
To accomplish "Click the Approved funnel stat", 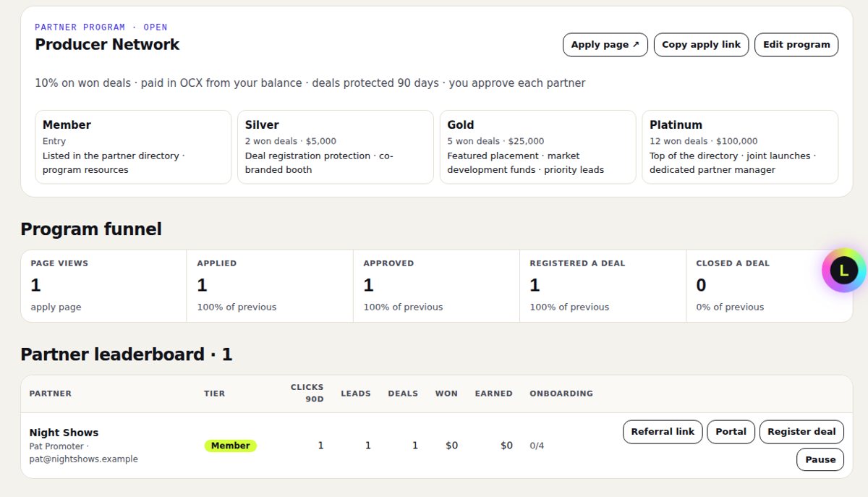I will click(436, 286).
